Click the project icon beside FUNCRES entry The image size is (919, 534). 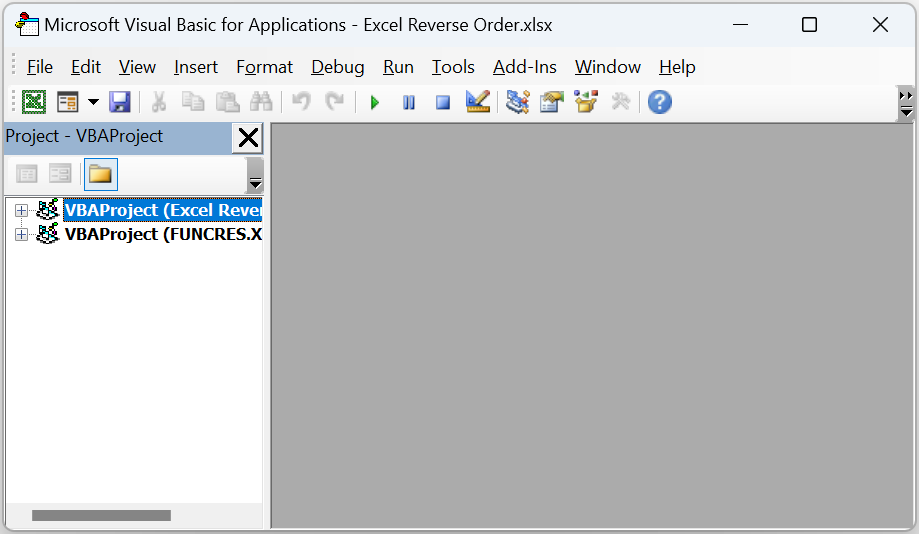tap(47, 234)
